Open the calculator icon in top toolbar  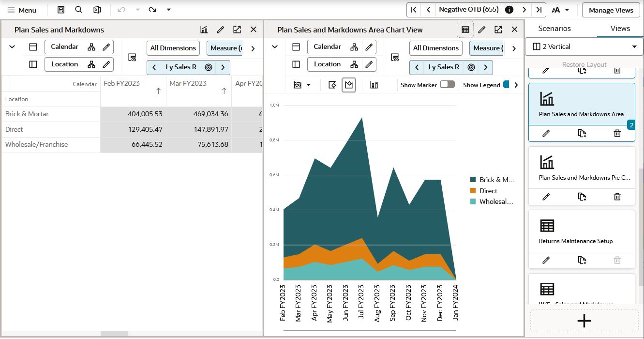[61, 10]
